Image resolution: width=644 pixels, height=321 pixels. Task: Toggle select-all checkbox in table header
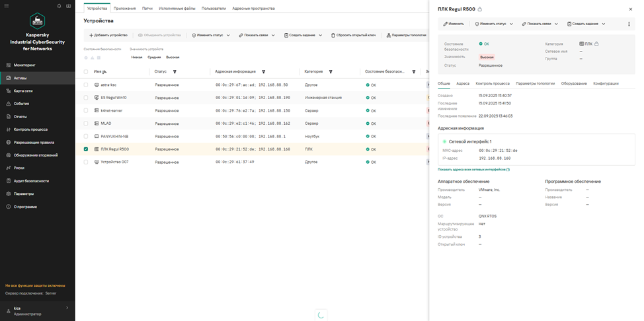click(x=86, y=71)
